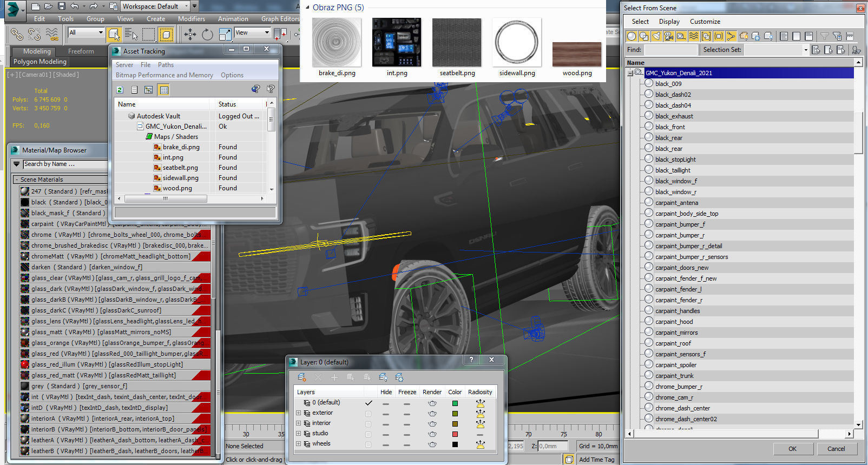
Task: Activate the Select Object tool
Action: click(114, 35)
